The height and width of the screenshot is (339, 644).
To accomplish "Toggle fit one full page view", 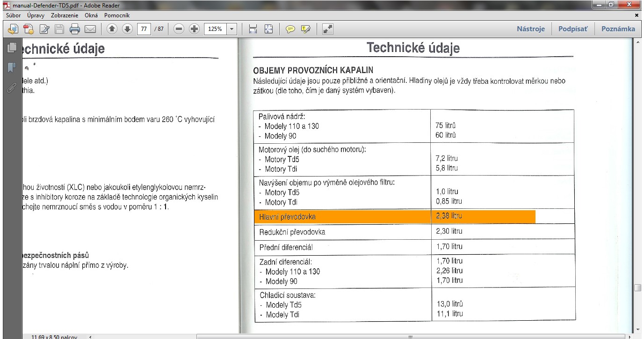I will click(x=268, y=29).
